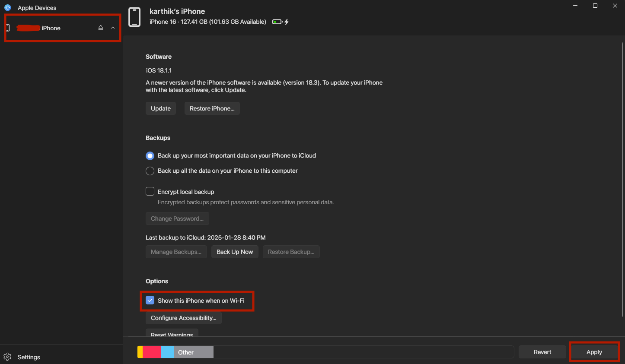Minimize the Apple Devices window
Screen dimensions: 625x364
pos(575,6)
